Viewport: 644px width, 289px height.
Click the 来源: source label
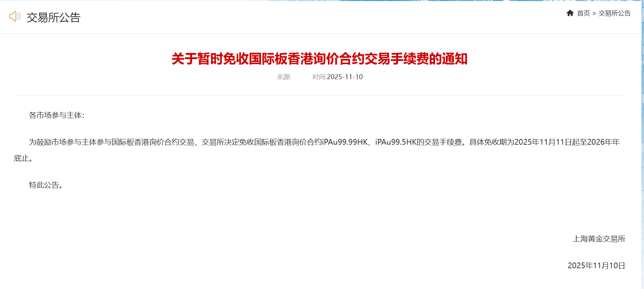click(284, 77)
